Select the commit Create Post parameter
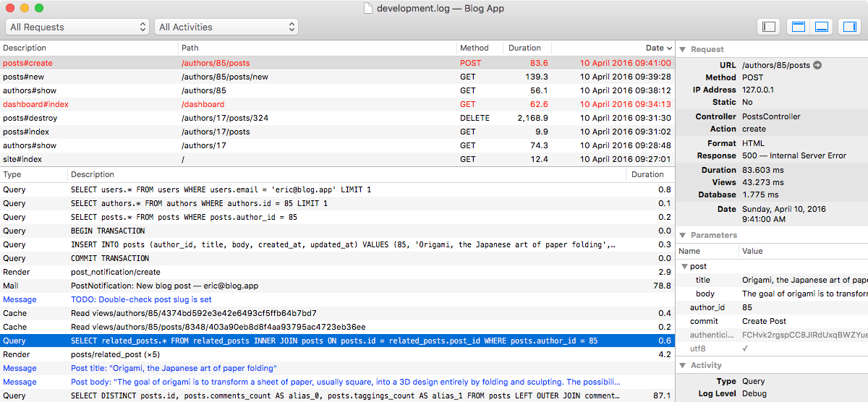The height and width of the screenshot is (402, 868). tap(772, 321)
